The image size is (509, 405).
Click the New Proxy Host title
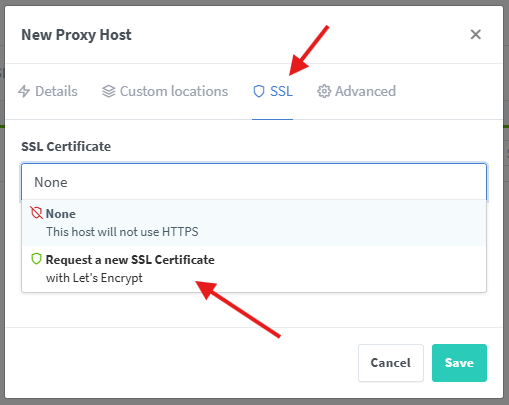point(76,35)
